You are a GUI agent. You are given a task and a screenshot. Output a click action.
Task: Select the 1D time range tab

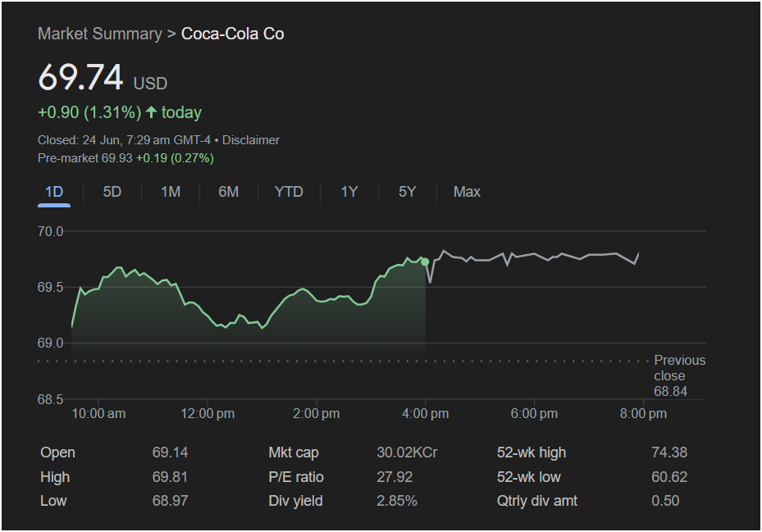54,192
